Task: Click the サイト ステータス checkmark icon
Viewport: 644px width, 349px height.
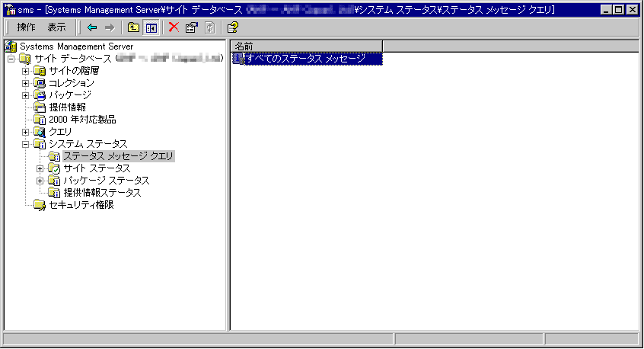Action: point(54,168)
